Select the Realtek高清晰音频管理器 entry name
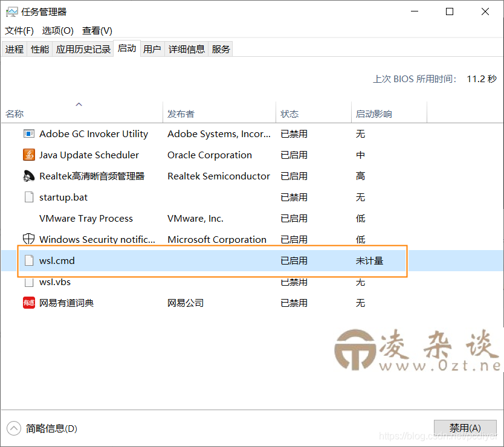The width and height of the screenshot is (504, 447). (x=92, y=176)
